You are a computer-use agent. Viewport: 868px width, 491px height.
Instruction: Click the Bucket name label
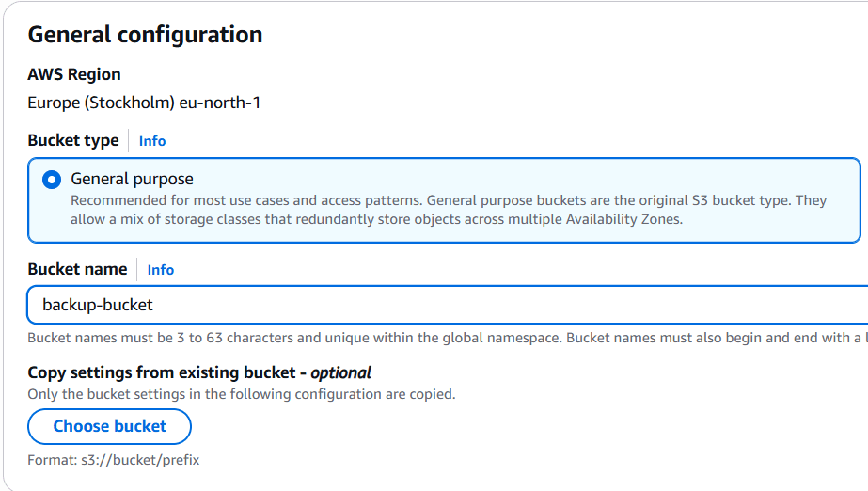click(x=77, y=269)
